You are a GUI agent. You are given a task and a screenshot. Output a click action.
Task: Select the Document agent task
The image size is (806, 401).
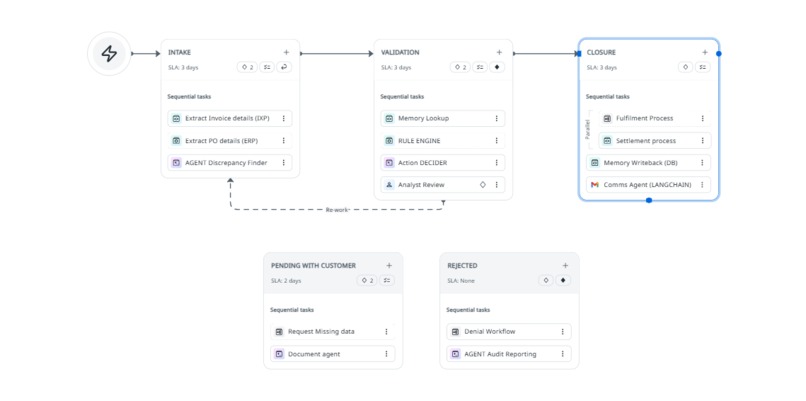(333, 354)
